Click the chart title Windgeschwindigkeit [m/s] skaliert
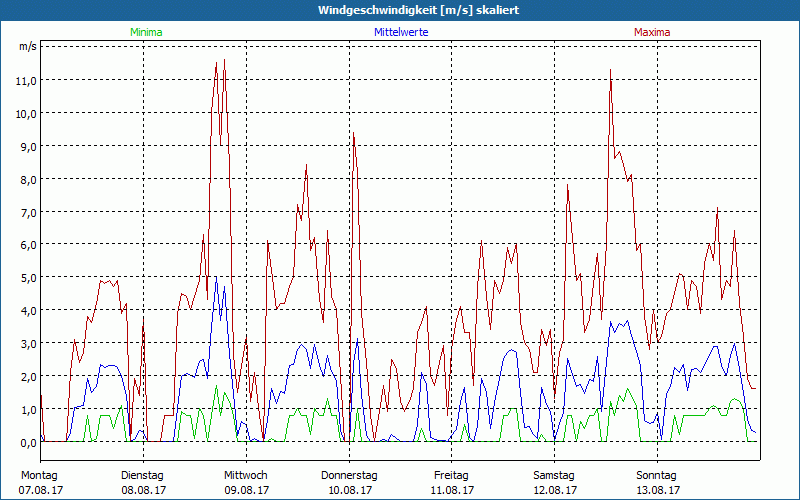 418,10
